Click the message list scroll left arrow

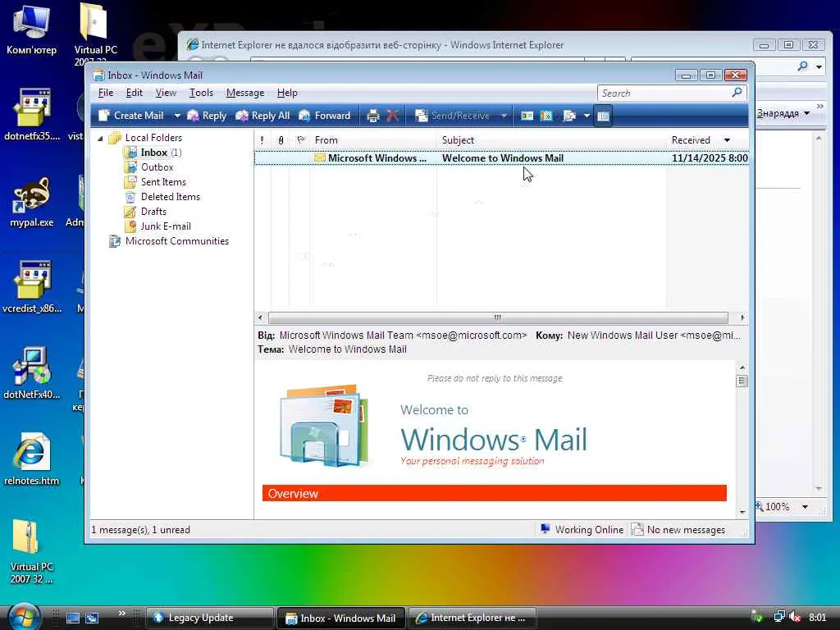260,317
